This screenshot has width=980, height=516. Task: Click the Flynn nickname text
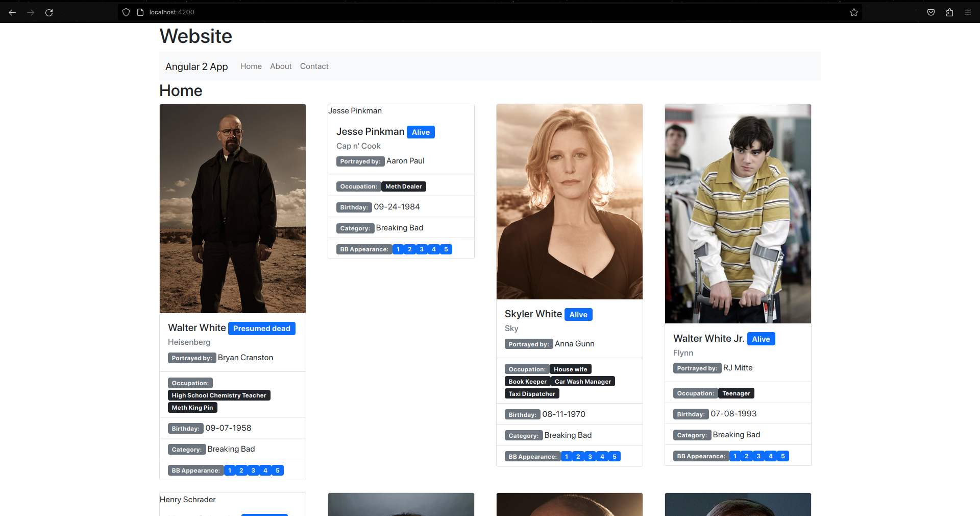tap(683, 353)
